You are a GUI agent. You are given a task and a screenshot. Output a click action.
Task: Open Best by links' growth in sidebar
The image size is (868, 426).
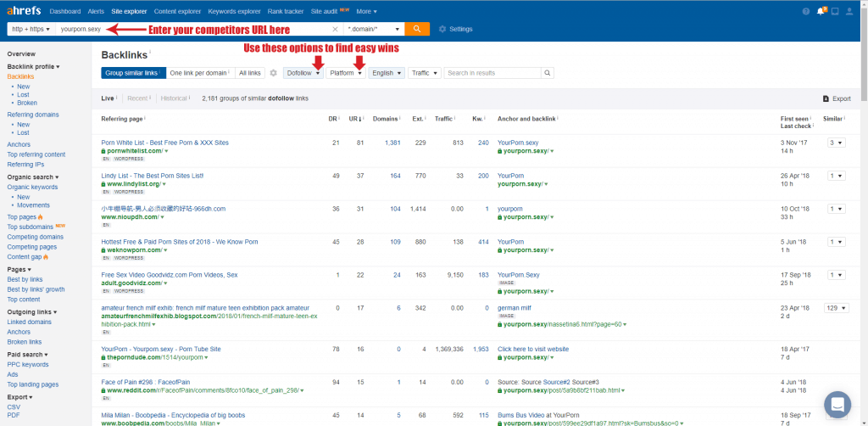36,289
